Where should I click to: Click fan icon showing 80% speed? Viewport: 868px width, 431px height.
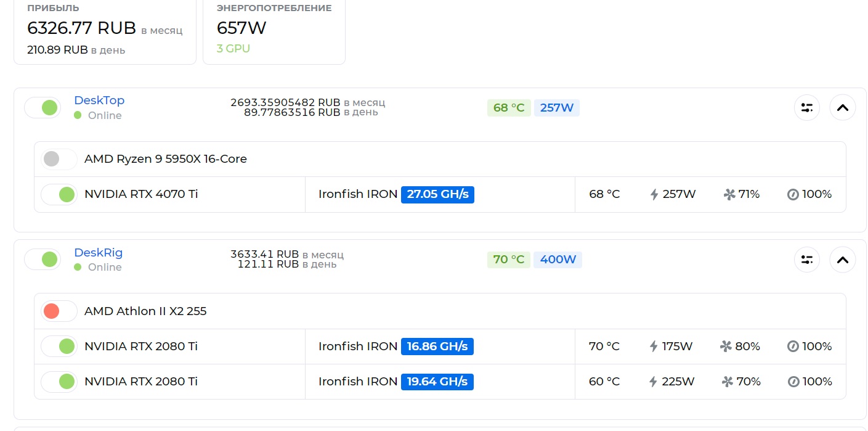(726, 347)
